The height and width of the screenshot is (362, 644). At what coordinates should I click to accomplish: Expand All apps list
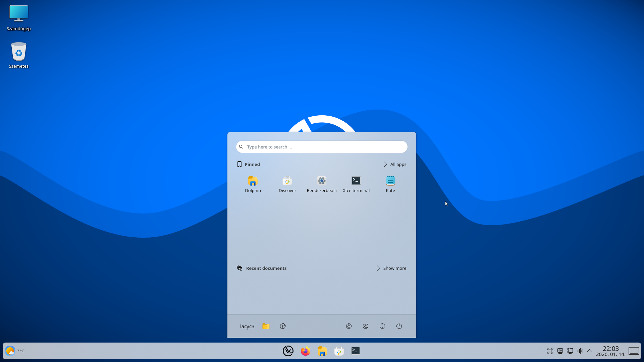pos(395,164)
